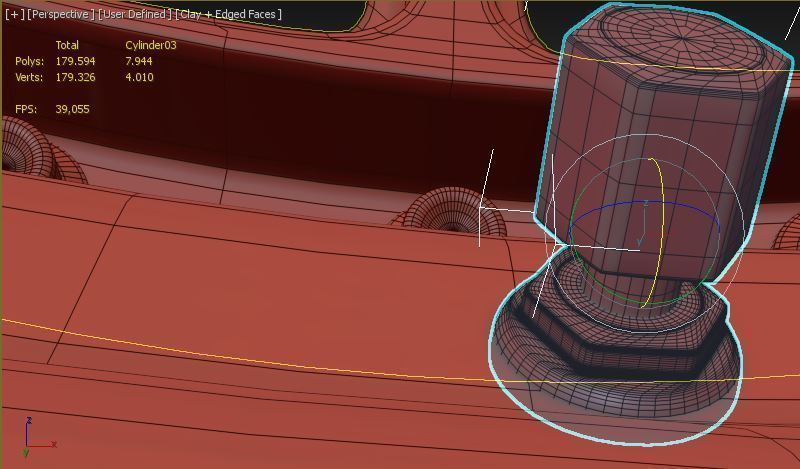Select the Cylinder03 label in statistics

pyautogui.click(x=151, y=45)
